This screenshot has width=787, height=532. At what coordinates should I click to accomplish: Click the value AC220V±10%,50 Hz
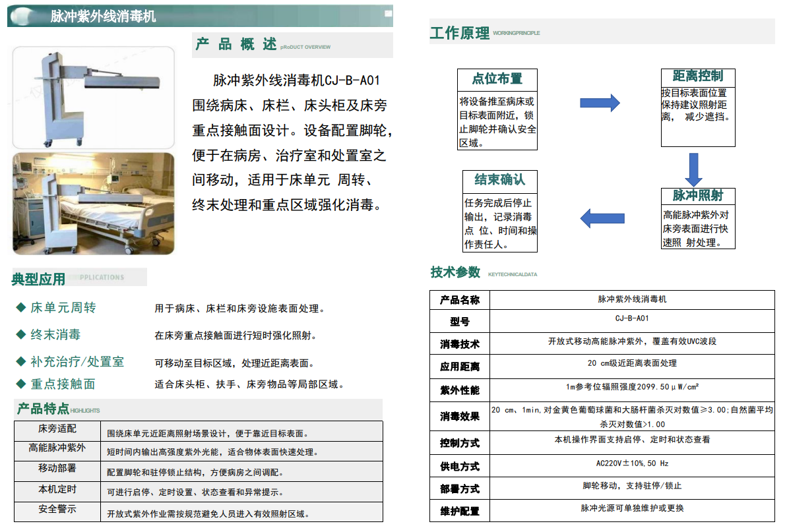coord(632,463)
